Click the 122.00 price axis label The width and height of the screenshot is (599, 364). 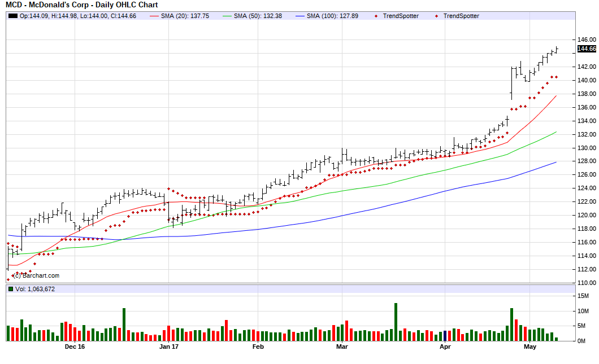tap(587, 202)
